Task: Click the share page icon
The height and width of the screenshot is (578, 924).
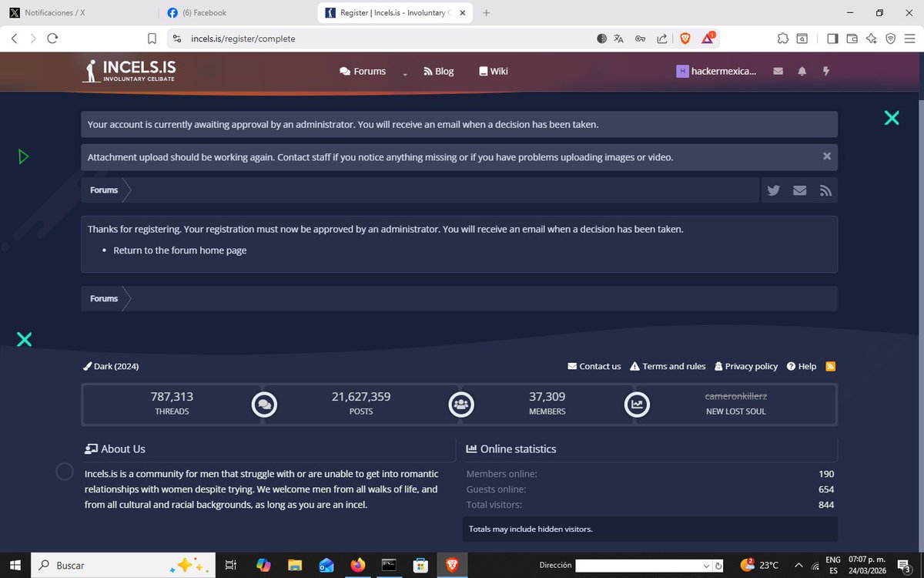Action: click(662, 39)
